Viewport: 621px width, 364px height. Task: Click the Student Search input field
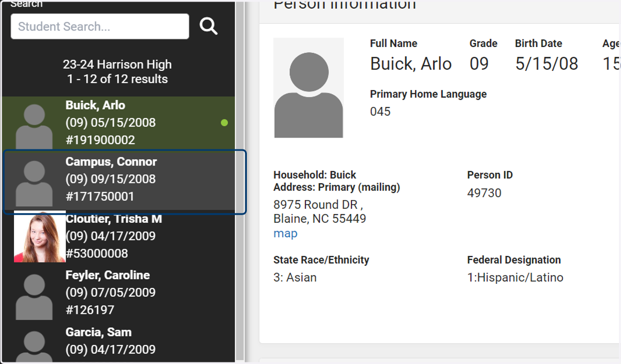tap(100, 26)
